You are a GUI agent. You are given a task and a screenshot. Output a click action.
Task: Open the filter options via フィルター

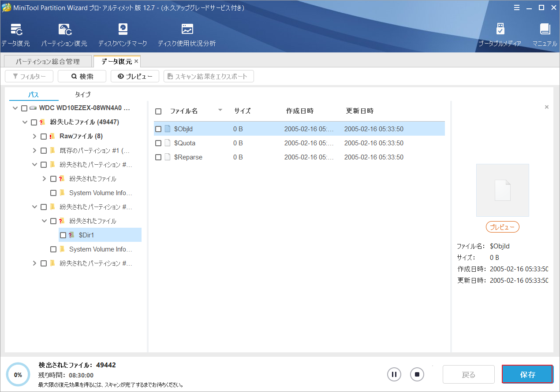click(29, 76)
